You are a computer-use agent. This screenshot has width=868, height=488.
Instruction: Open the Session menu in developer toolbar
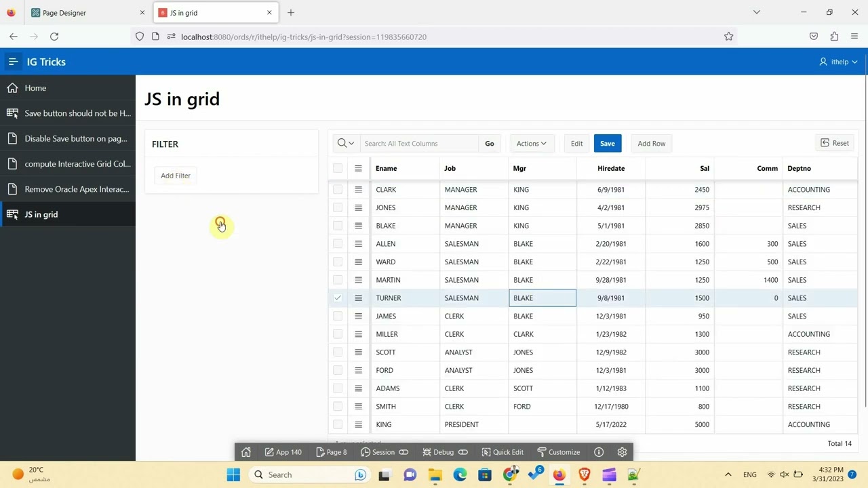pyautogui.click(x=384, y=452)
